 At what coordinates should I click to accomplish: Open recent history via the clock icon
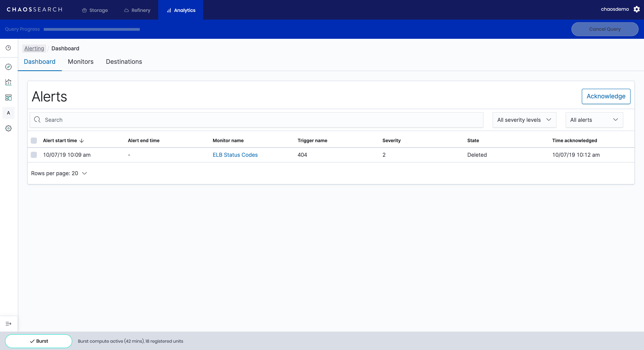pyautogui.click(x=8, y=48)
